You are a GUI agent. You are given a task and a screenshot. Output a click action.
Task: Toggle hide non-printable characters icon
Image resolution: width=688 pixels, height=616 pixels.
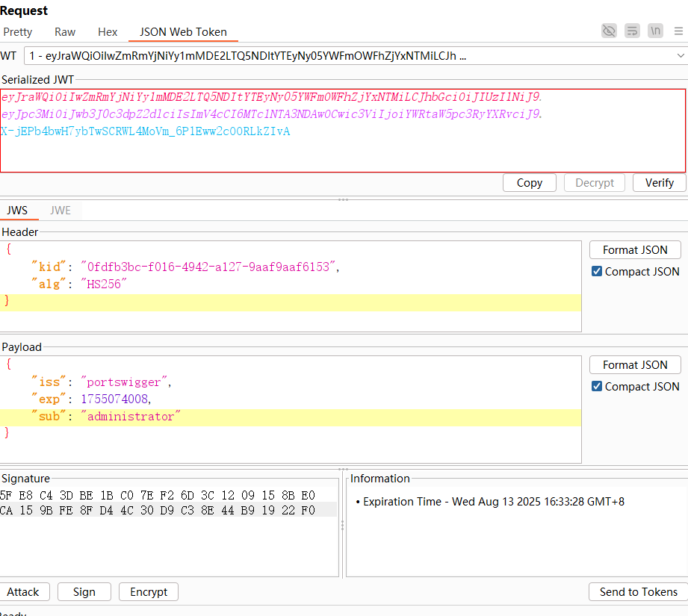609,31
